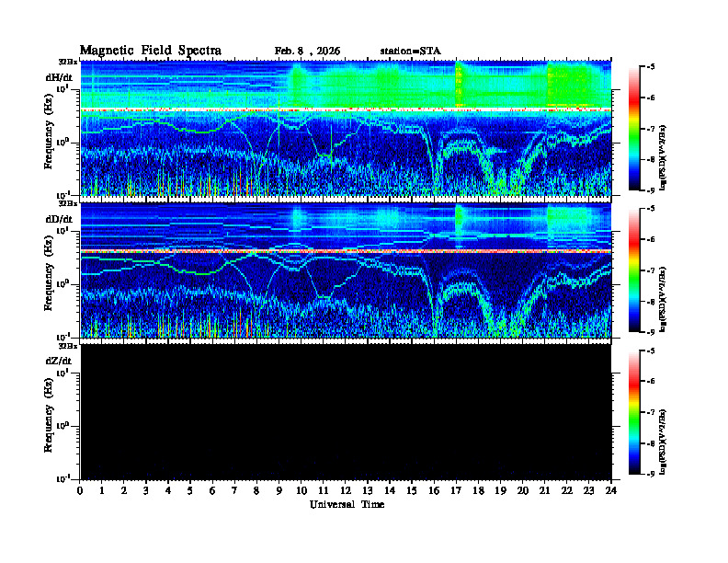Click hour "9" on the time axis

(x=279, y=491)
